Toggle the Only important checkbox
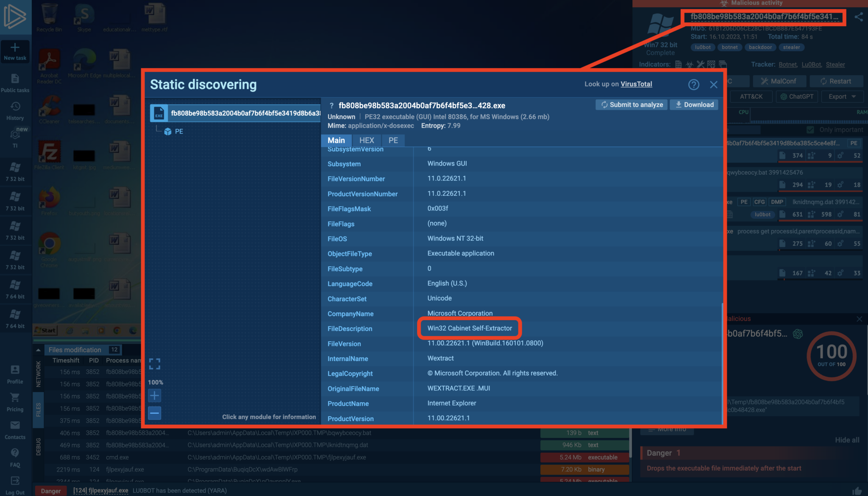868x496 pixels. click(810, 130)
